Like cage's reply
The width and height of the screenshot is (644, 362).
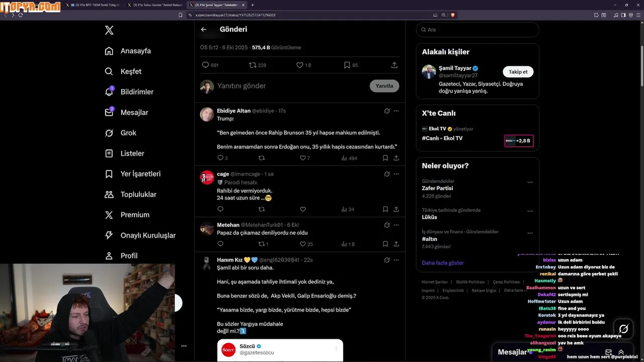pyautogui.click(x=303, y=209)
